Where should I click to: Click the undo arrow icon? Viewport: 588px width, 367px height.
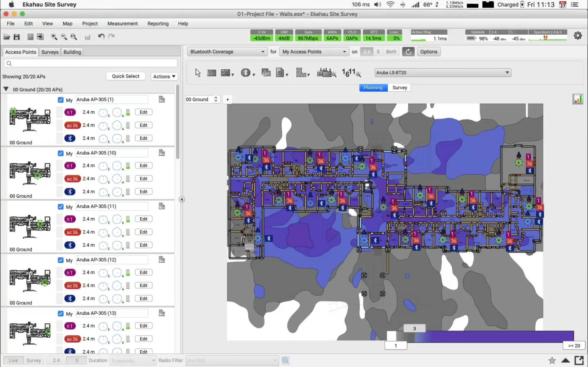101,36
